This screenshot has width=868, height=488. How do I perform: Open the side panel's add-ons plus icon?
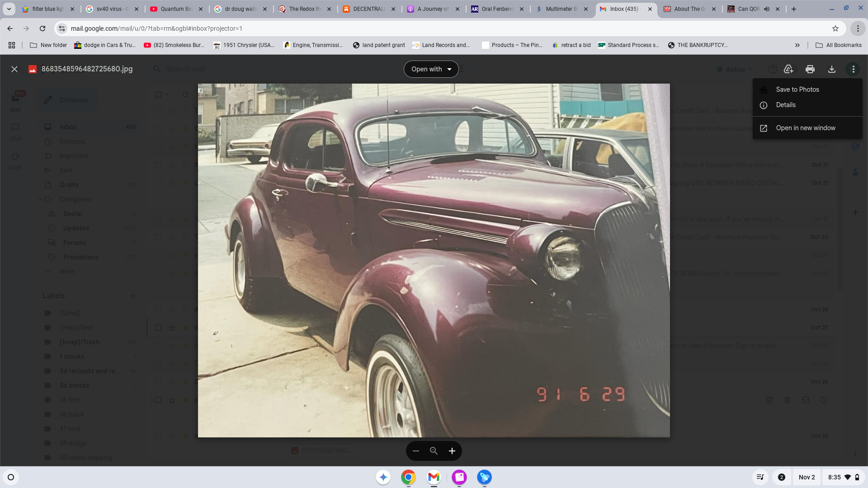click(x=855, y=212)
